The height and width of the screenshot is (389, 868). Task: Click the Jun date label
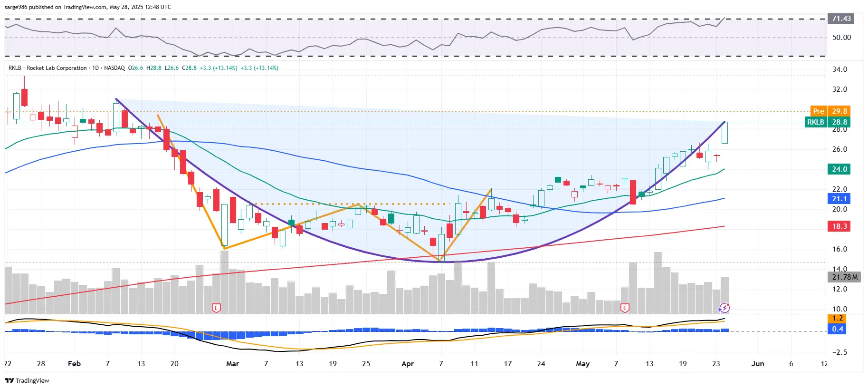(758, 364)
